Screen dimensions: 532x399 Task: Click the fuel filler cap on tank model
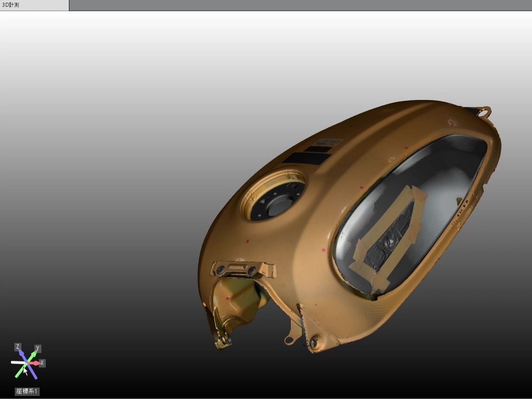[x=278, y=205]
